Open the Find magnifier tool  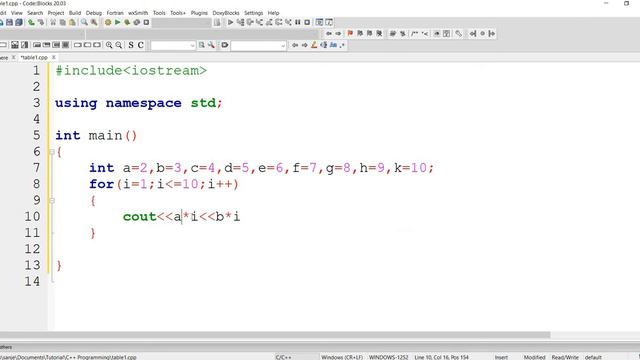click(84, 22)
